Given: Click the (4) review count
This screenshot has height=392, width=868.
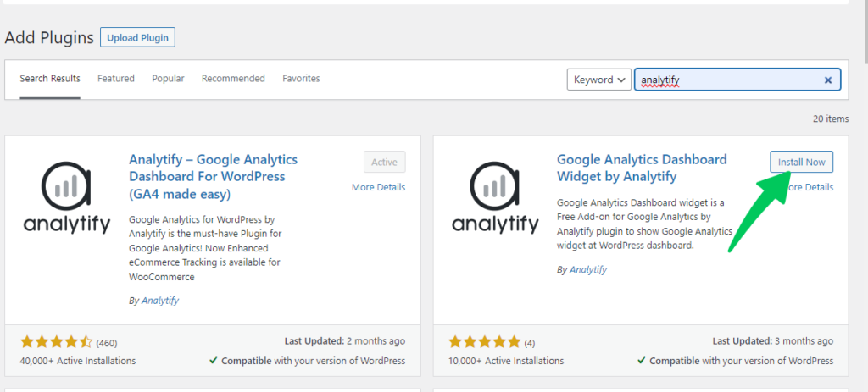Looking at the screenshot, I should pos(530,343).
